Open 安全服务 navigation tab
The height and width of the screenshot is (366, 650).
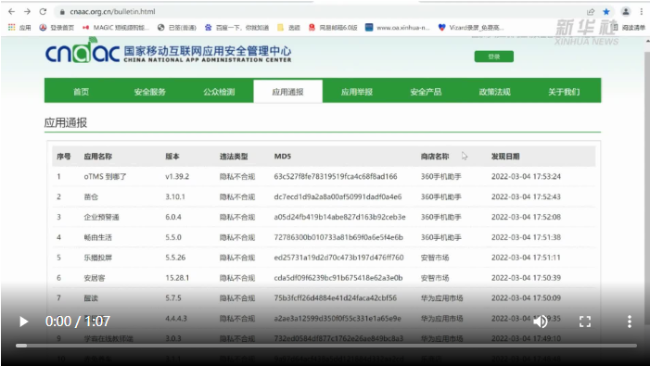pos(150,92)
